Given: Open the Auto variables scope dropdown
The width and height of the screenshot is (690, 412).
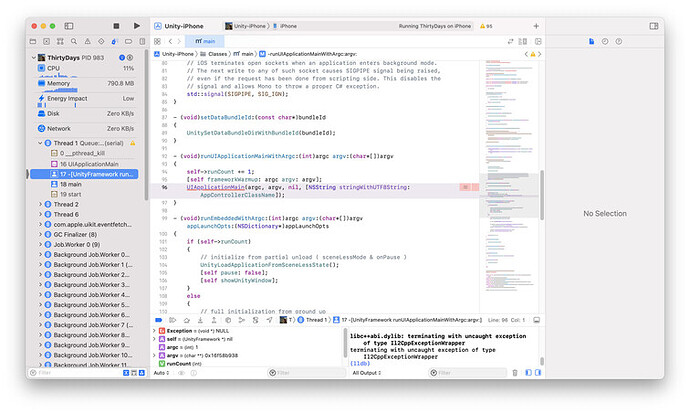Looking at the screenshot, I should pos(161,373).
